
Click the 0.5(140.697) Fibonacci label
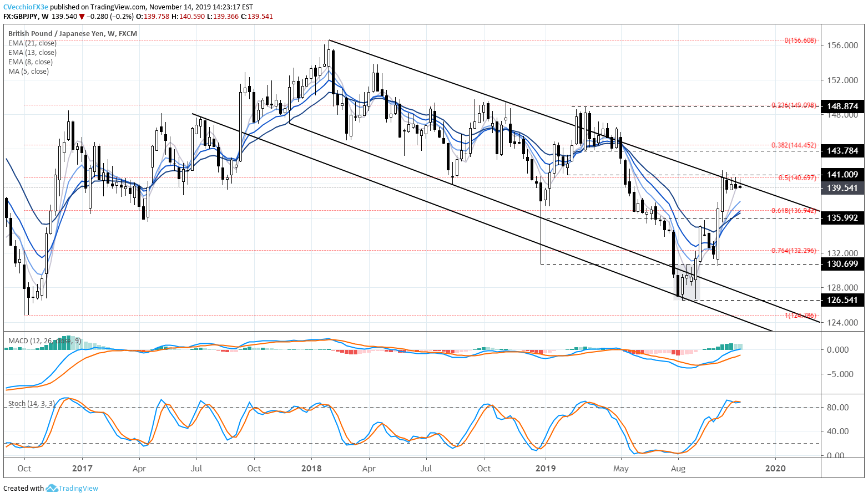797,178
